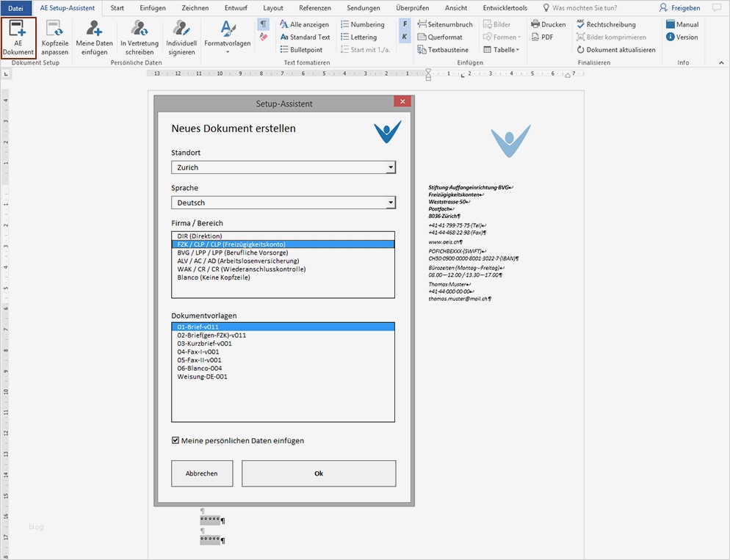Open the Datei tab
Image resolution: width=730 pixels, height=560 pixels.
[x=16, y=8]
